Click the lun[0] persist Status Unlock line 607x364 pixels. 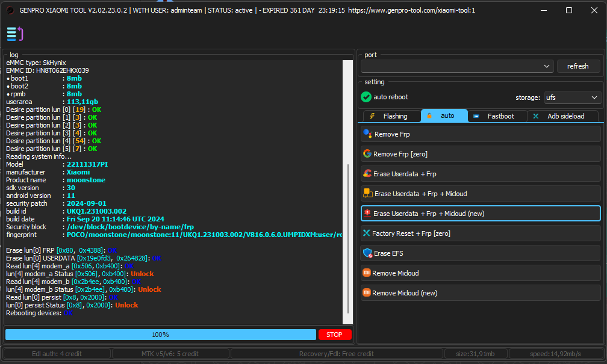coord(72,305)
